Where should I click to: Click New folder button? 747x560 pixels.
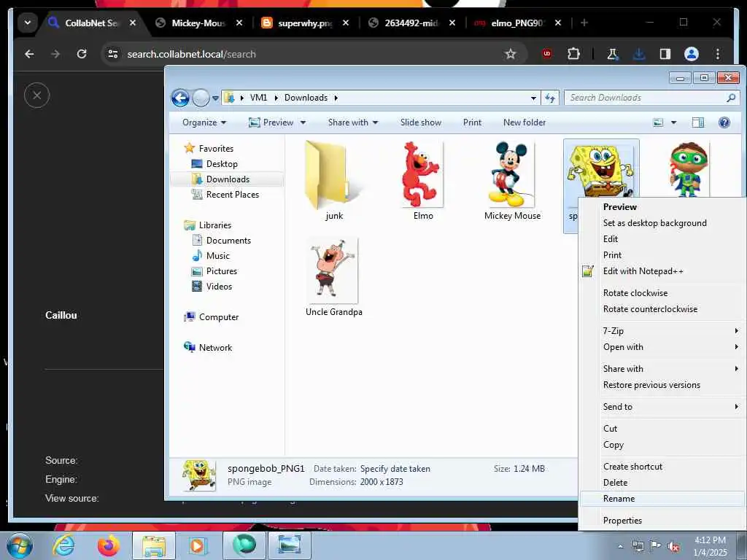tap(525, 122)
